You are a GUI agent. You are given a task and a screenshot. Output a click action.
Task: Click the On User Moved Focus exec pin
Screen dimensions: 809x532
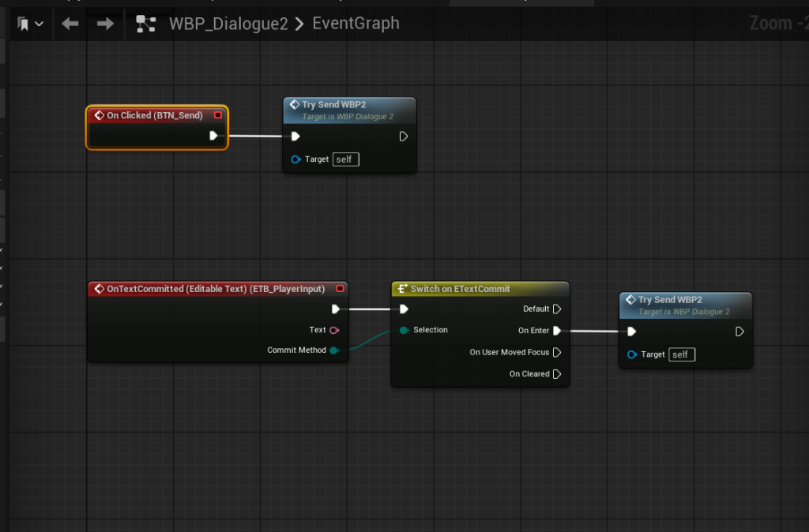click(557, 352)
